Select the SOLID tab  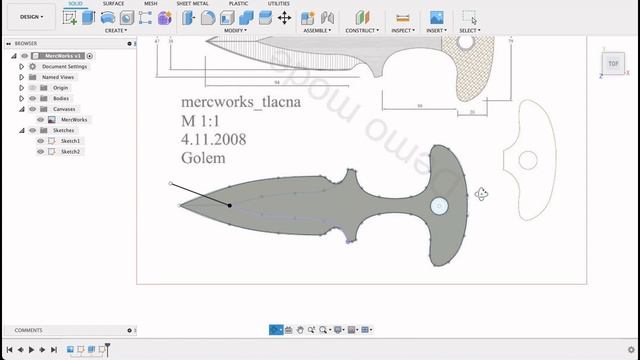[75, 3]
